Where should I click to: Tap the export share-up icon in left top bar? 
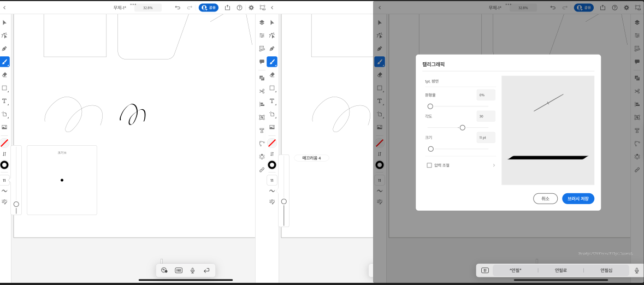click(x=228, y=8)
